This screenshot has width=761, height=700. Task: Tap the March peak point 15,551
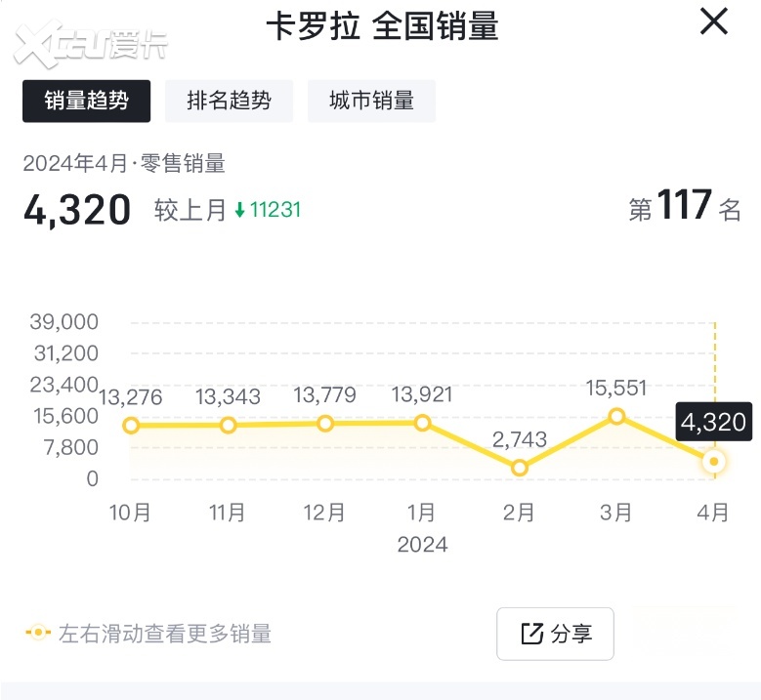coord(616,416)
